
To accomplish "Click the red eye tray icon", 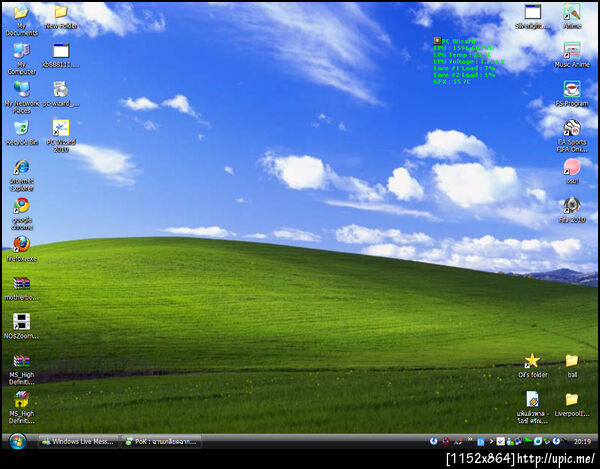I will click(x=446, y=441).
